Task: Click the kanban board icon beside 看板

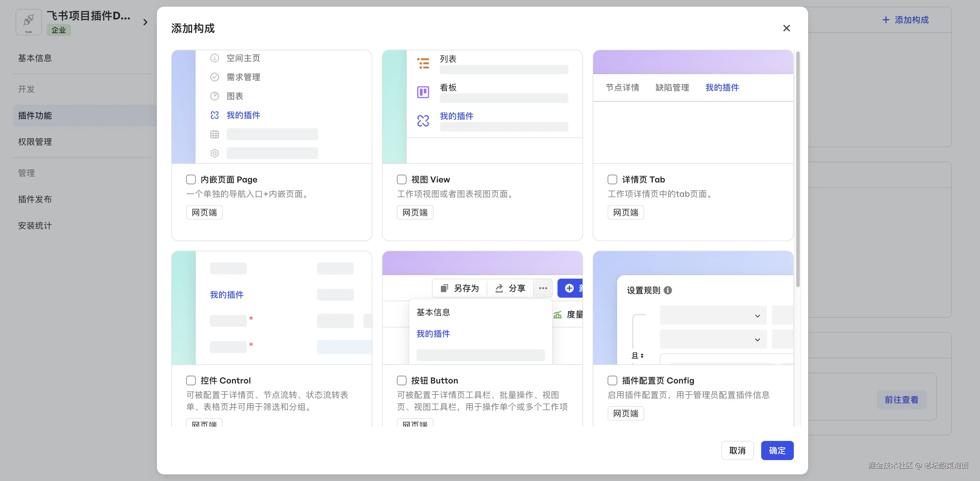Action: click(423, 92)
